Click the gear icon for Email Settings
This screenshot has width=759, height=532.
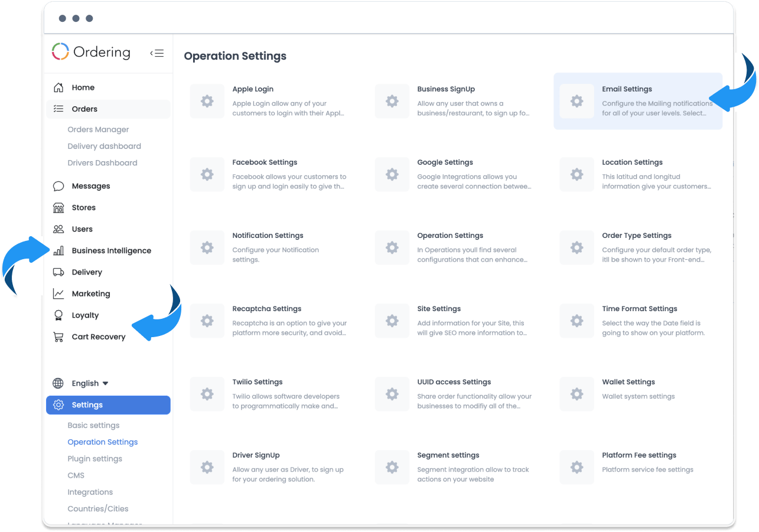pyautogui.click(x=577, y=101)
